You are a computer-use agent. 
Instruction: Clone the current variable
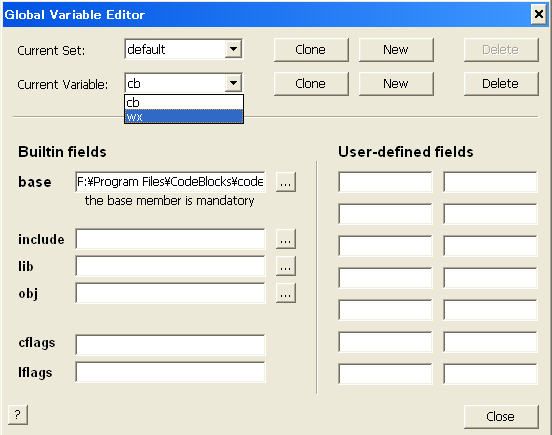pyautogui.click(x=311, y=84)
